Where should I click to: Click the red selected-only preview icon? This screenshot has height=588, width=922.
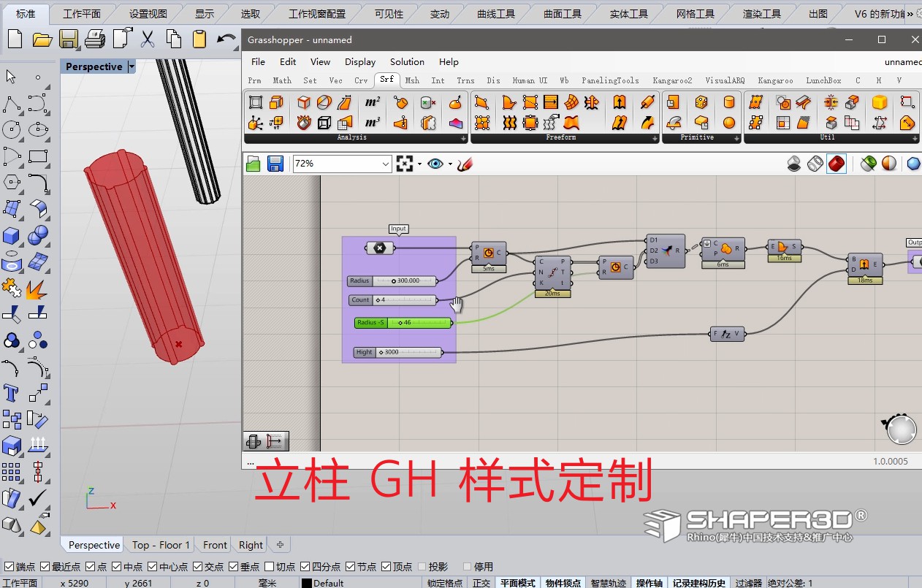coord(837,164)
